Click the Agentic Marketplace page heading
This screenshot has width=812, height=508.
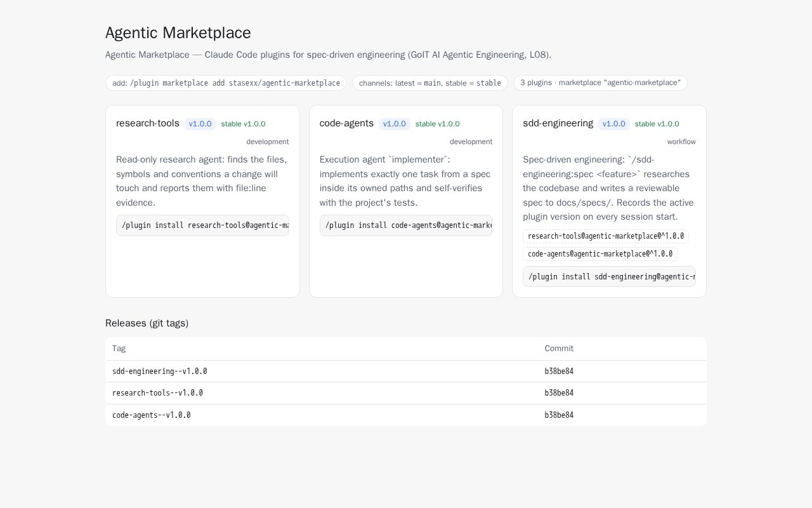(178, 33)
